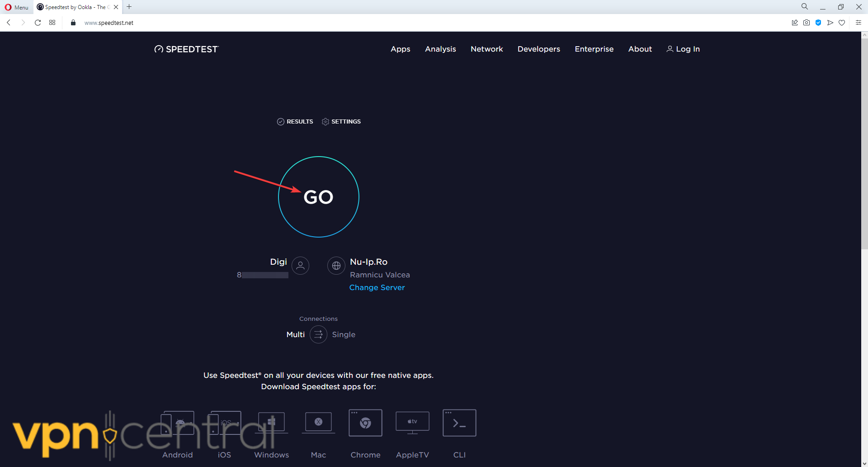Viewport: 868px width, 467px height.
Task: Click the server globe icon
Action: pos(336,266)
